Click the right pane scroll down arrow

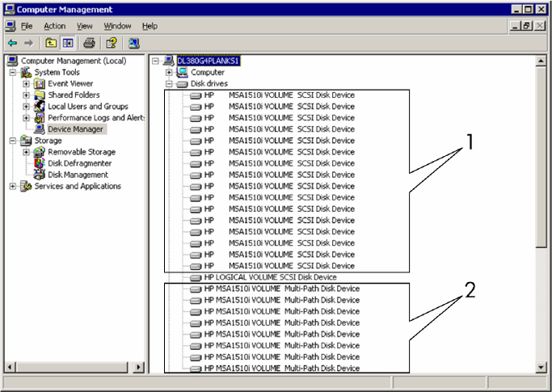pos(541,369)
